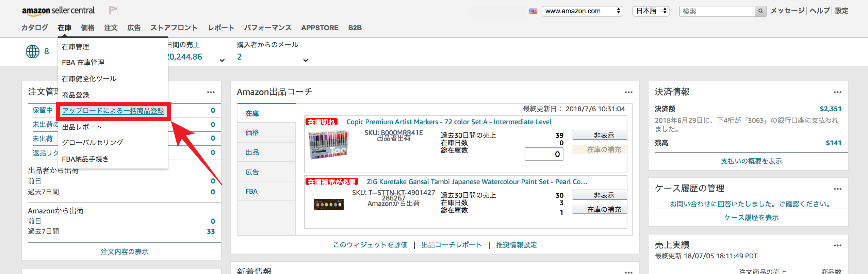
Task: Select FBA納品手続き menu entry
Action: point(85,159)
